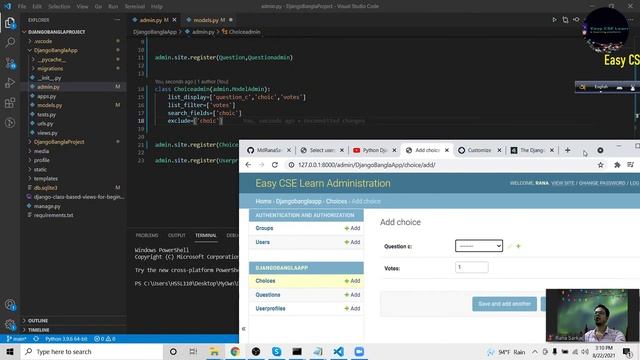Open the Accounts icon in activity bar
This screenshot has height=360, width=640.
point(10,305)
